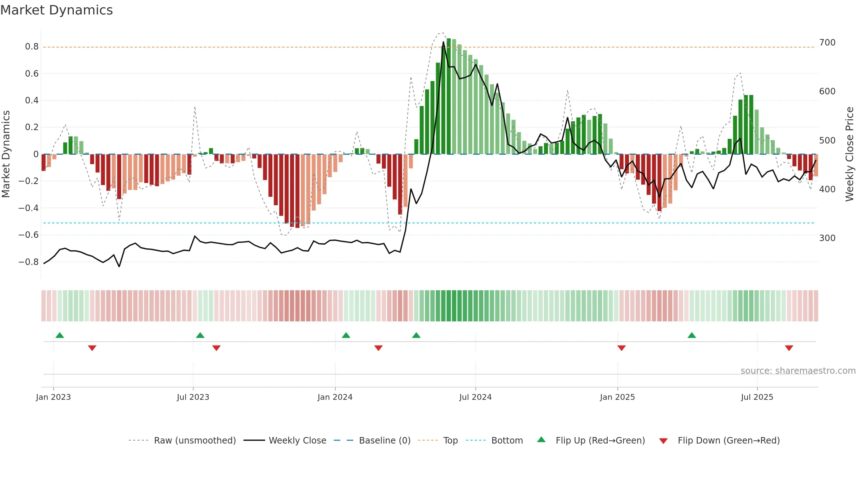This screenshot has width=868, height=488.
Task: Click the Jan 2023 date axis label
Action: pyautogui.click(x=54, y=397)
